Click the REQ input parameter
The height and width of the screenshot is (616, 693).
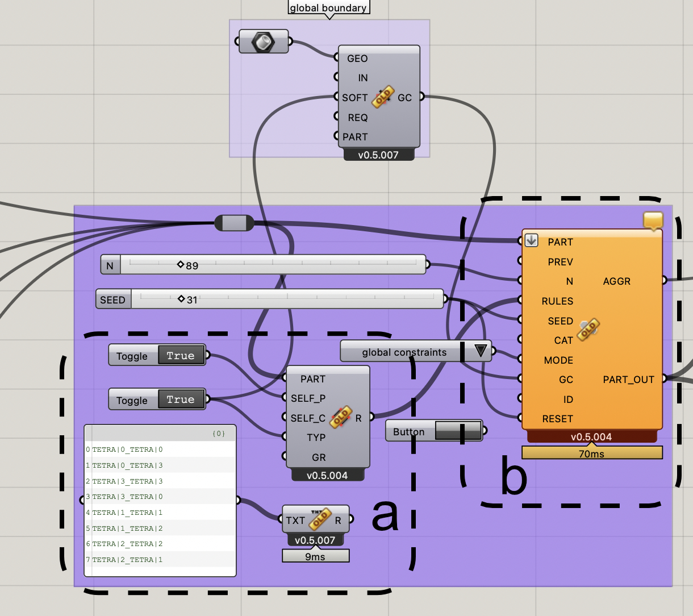coord(358,118)
